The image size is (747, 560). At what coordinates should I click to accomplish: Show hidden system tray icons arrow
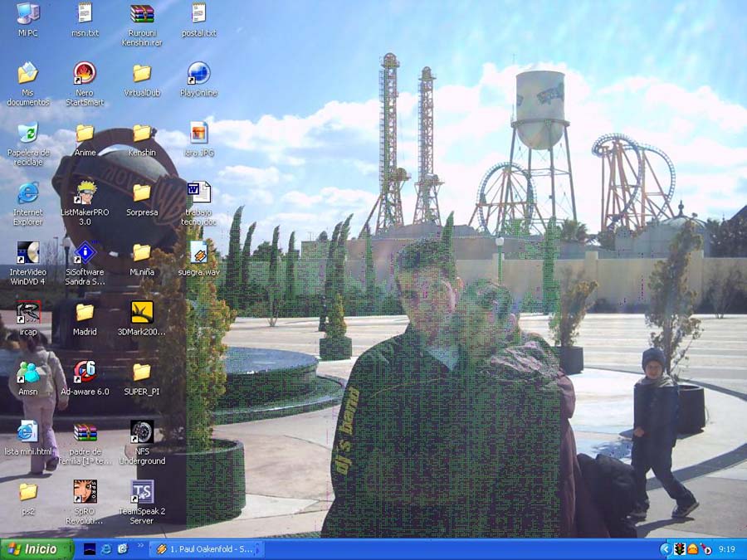tap(665, 549)
